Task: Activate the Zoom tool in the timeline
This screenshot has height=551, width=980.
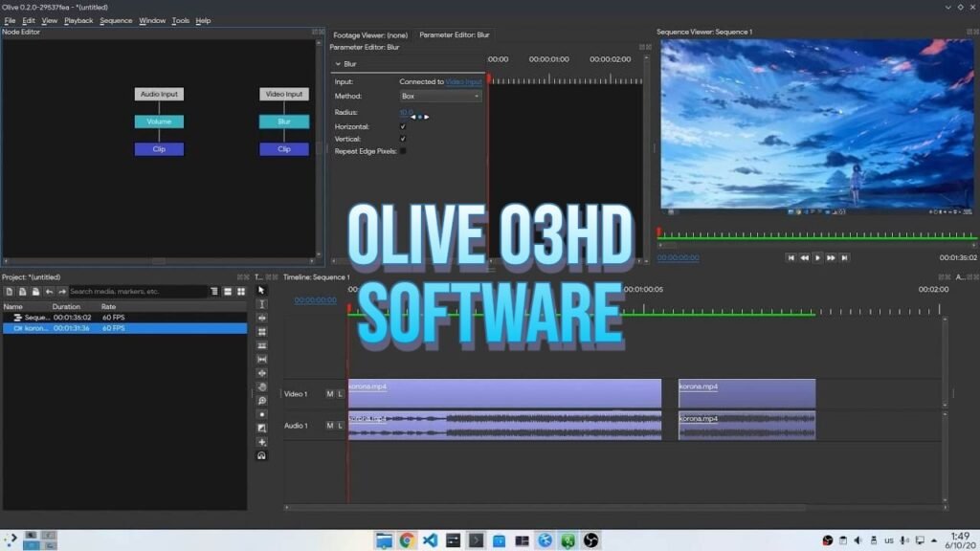Action: [261, 400]
